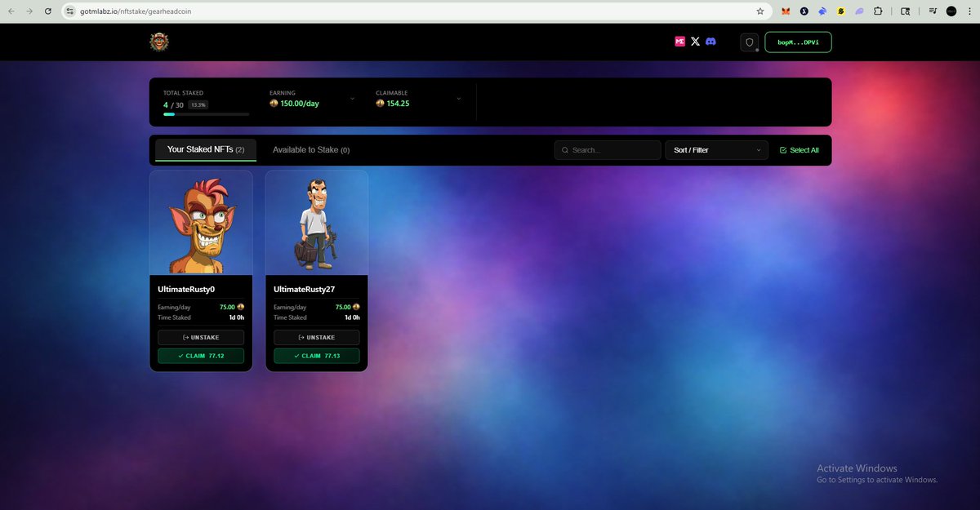980x510 pixels.
Task: Bookmark this page with the star icon
Action: point(760,11)
